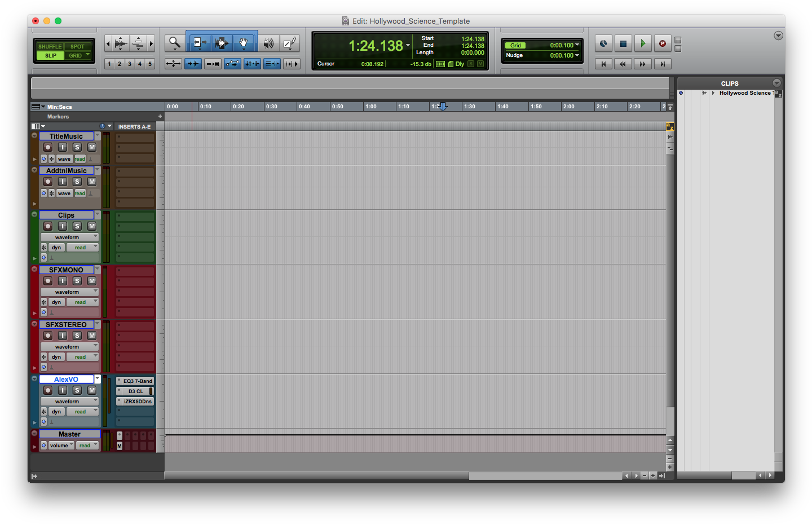Open the Clips list menu arrow

[777, 83]
